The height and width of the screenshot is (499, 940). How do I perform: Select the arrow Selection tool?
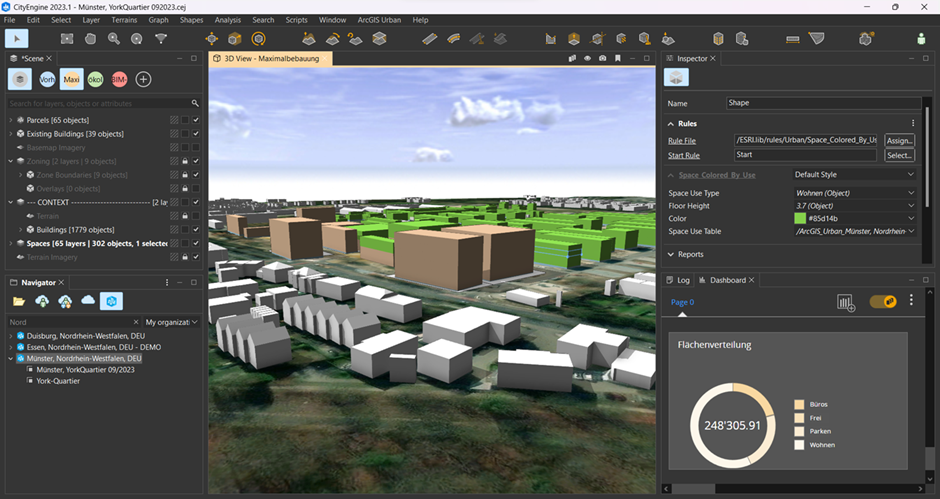point(17,38)
